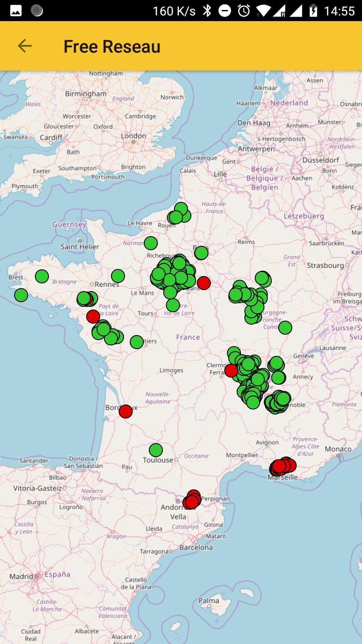
Task: Select the red markers near Andorra
Action: click(x=192, y=500)
